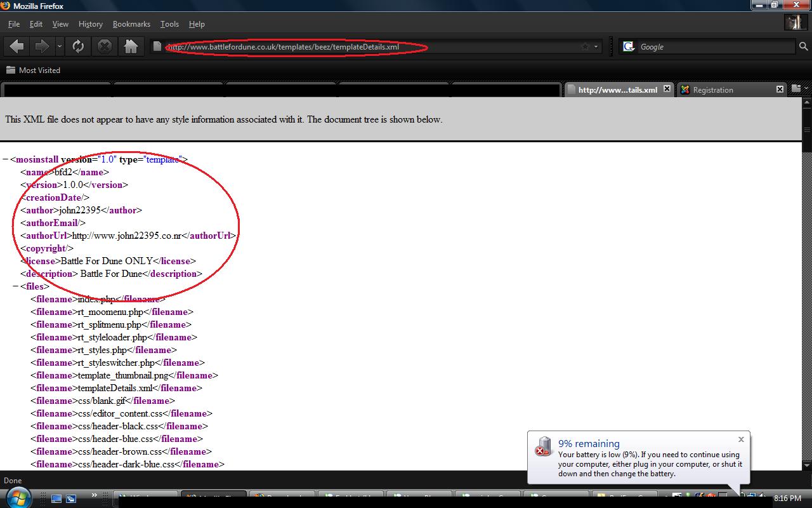Click the Forward navigation arrow
The width and height of the screenshot is (812, 508).
point(42,46)
